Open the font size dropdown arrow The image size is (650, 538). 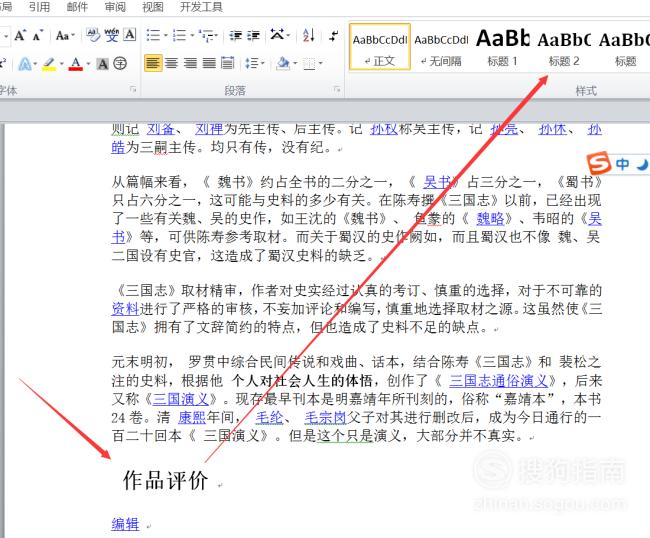pyautogui.click(x=5, y=36)
